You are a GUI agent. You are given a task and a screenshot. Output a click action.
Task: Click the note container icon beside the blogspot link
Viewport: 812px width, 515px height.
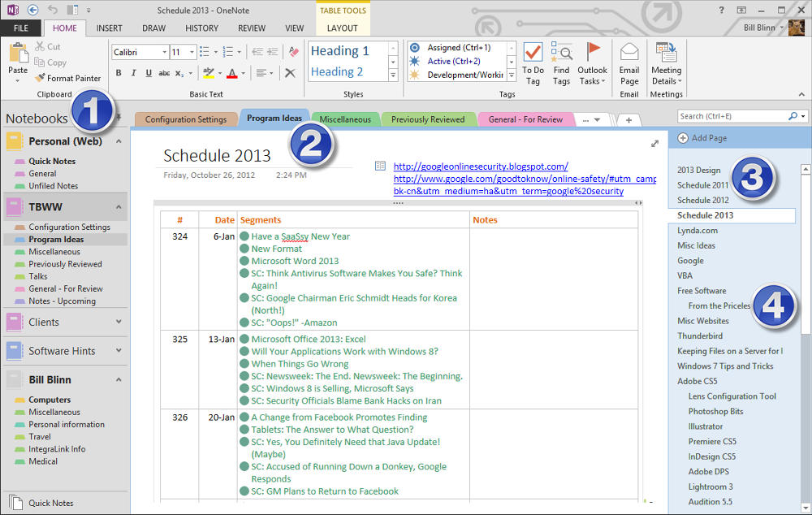(380, 167)
